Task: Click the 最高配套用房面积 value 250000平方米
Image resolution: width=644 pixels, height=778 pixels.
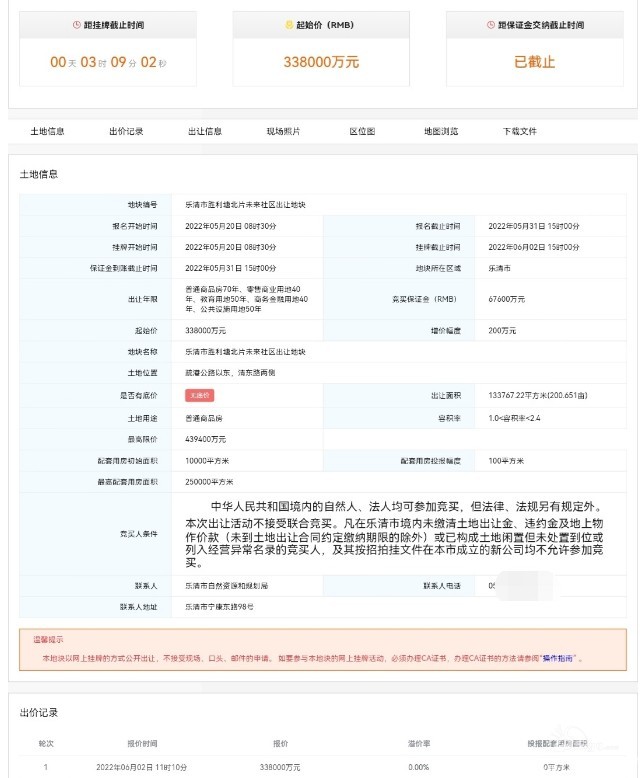Action: [x=209, y=482]
